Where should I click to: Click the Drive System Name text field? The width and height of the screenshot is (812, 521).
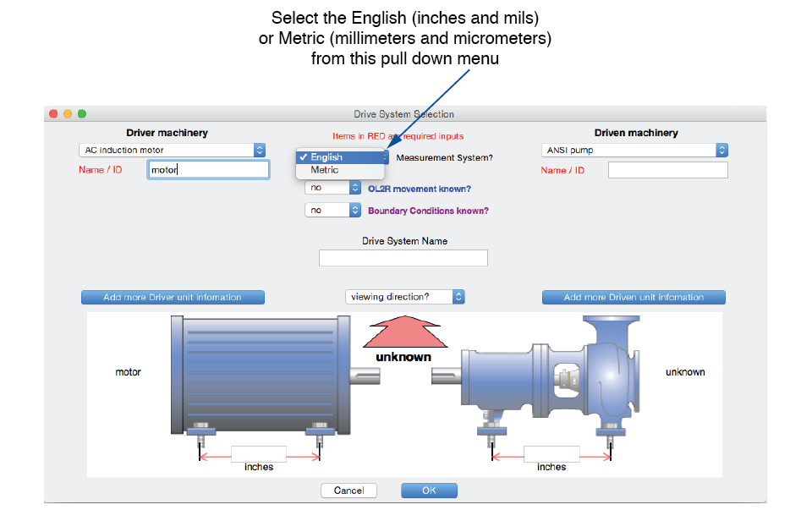403,258
